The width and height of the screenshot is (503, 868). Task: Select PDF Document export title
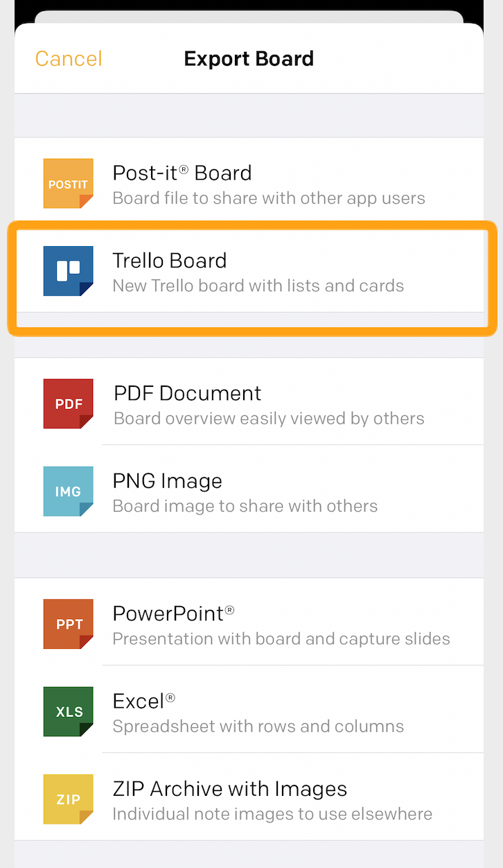point(187,393)
